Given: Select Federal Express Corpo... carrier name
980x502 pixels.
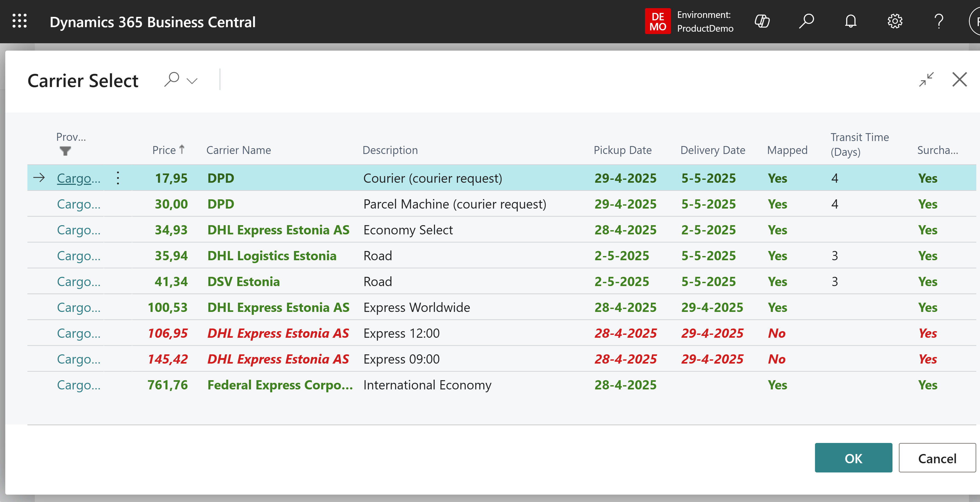Looking at the screenshot, I should pyautogui.click(x=280, y=385).
